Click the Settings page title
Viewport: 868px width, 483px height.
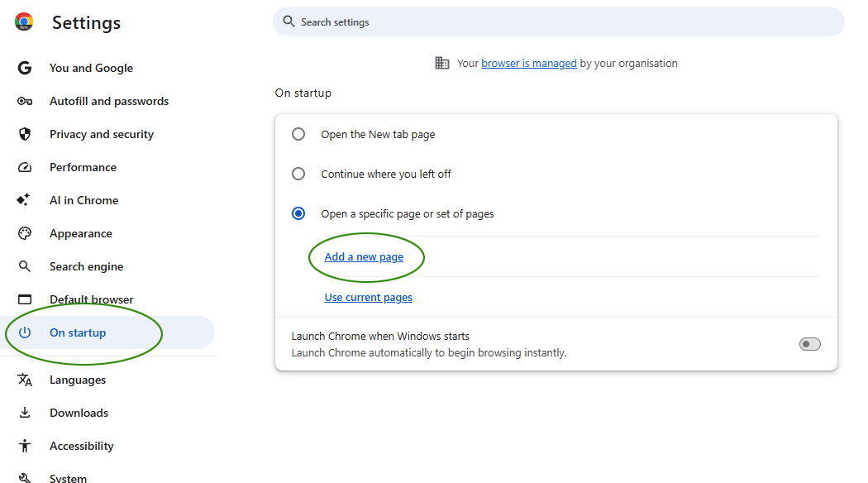pyautogui.click(x=86, y=22)
